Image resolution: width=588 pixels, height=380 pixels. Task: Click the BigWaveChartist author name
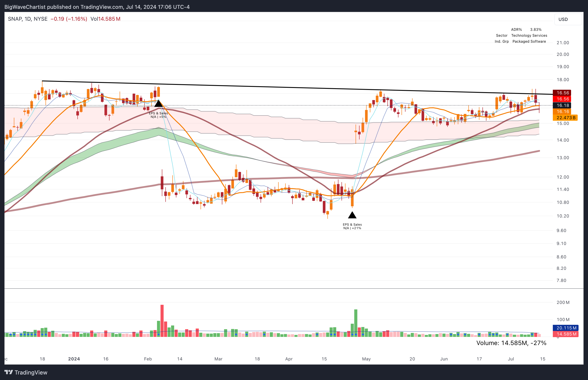click(25, 7)
